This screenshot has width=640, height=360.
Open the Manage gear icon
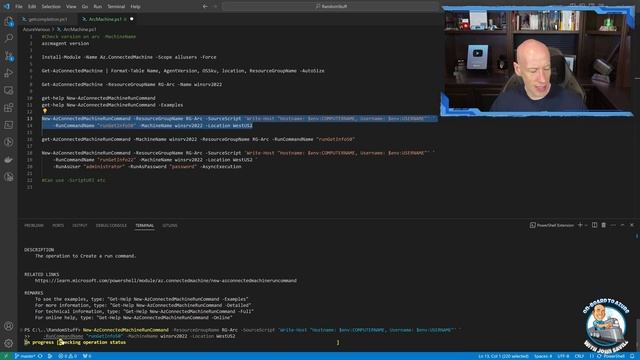[x=9, y=343]
